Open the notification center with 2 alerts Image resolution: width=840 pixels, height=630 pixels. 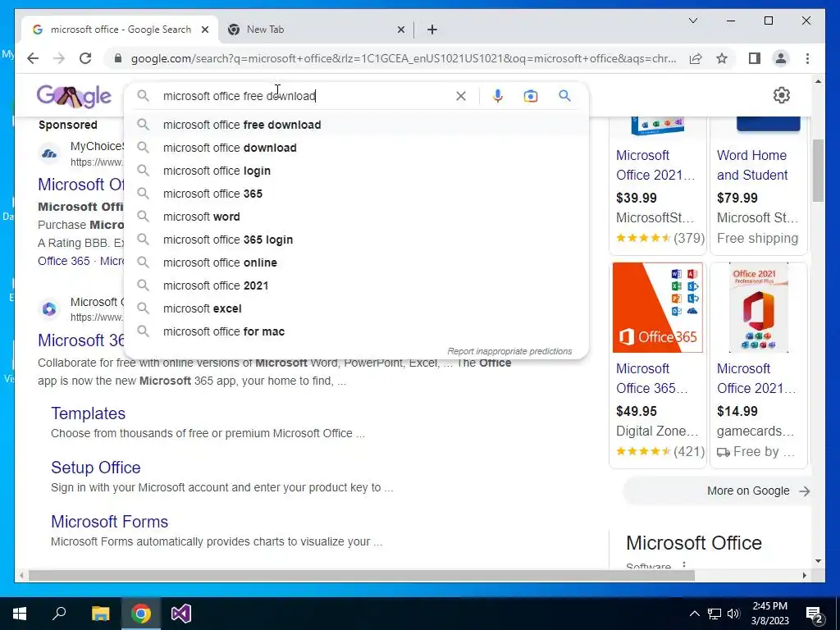[815, 614]
